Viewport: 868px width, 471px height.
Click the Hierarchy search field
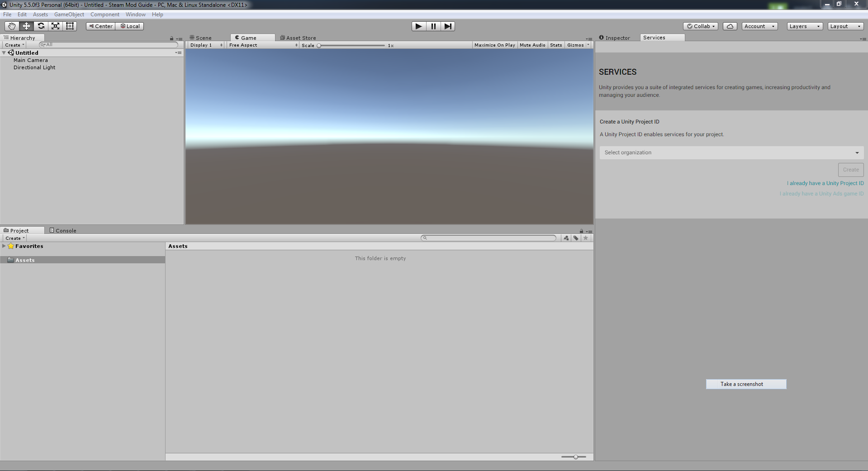point(109,45)
